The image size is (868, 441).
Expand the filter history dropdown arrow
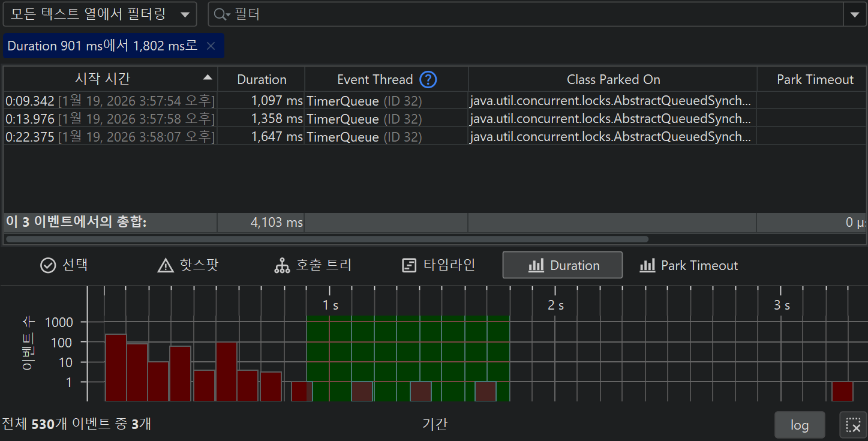pos(854,14)
